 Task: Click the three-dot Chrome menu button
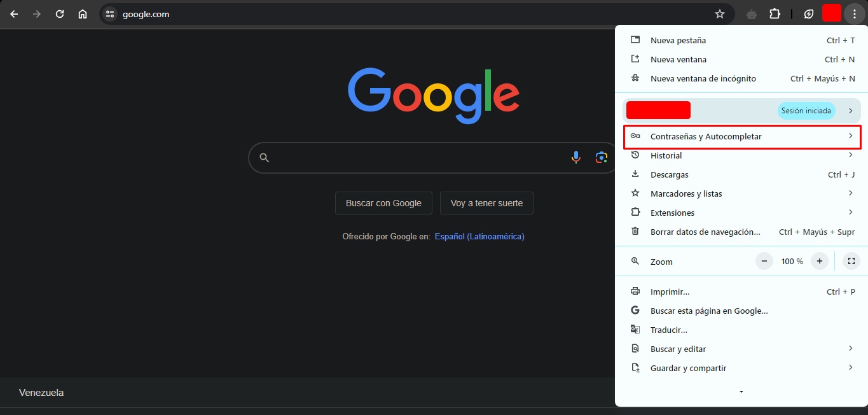coord(855,14)
